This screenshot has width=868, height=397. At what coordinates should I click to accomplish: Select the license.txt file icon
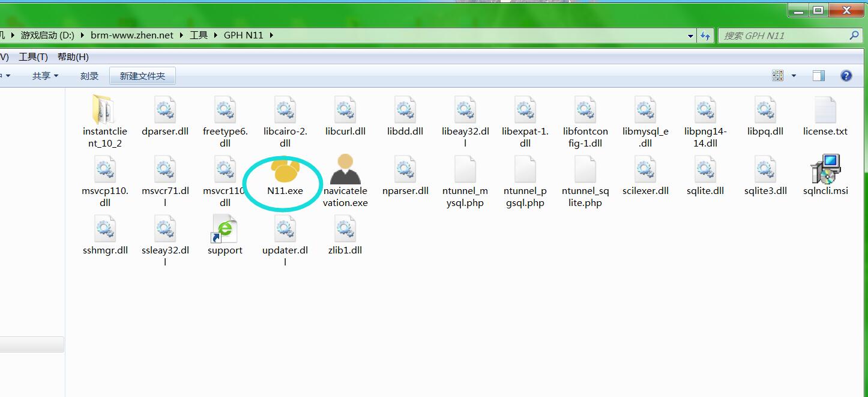[825, 110]
